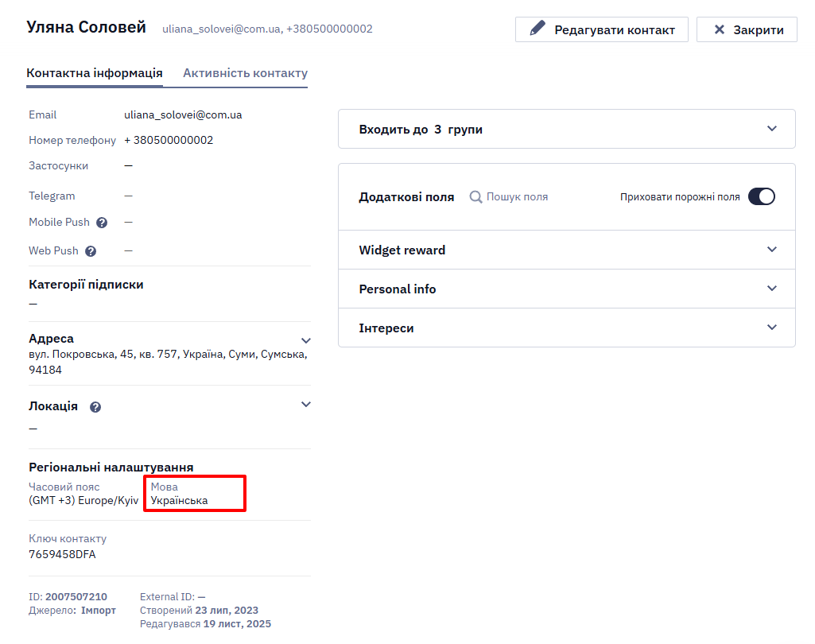Click the Закрити button
Viewport: 815px width, 644px height.
[747, 29]
